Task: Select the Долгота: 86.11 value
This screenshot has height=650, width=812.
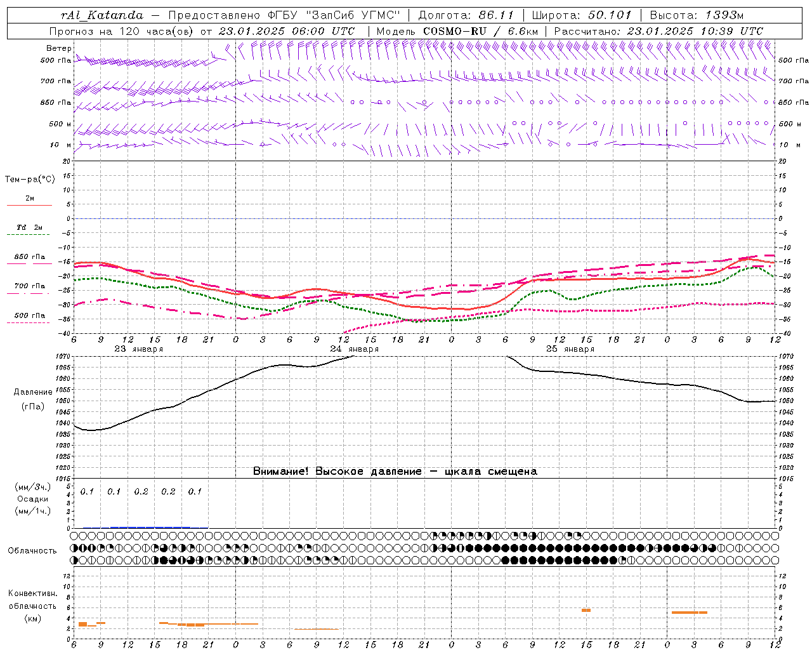Action: click(466, 15)
